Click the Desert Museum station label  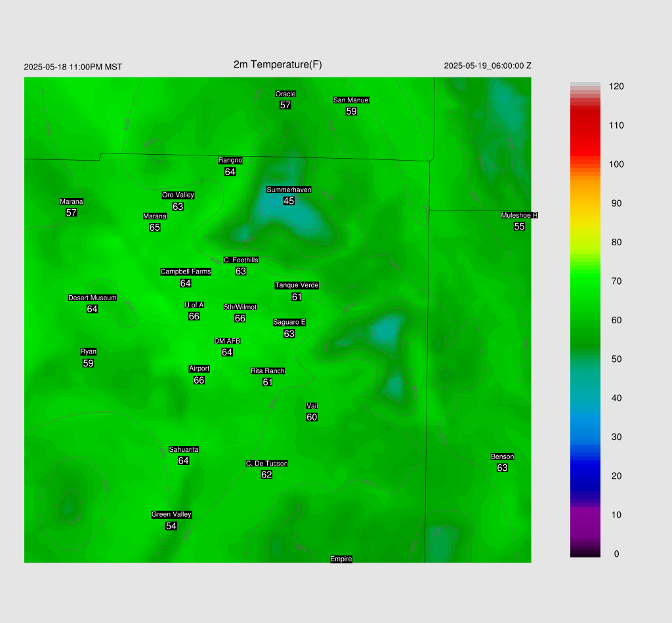(93, 298)
